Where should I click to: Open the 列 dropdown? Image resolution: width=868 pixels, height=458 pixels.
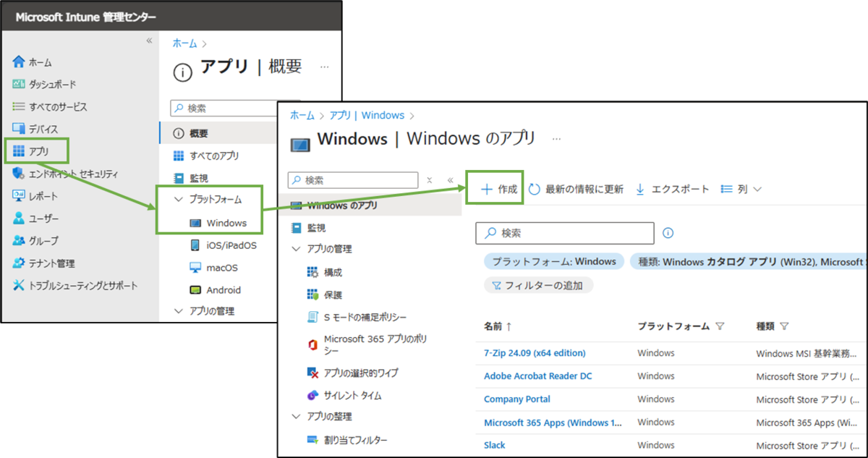pos(741,189)
